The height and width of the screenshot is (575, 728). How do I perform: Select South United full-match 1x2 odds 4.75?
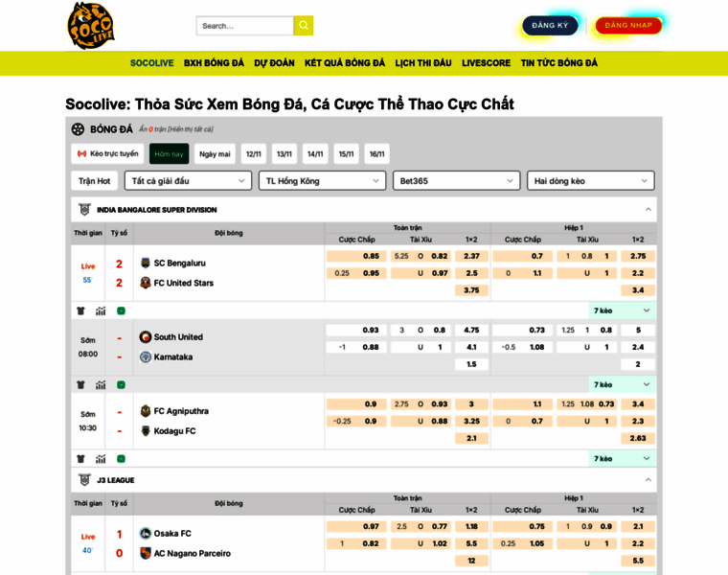click(471, 331)
